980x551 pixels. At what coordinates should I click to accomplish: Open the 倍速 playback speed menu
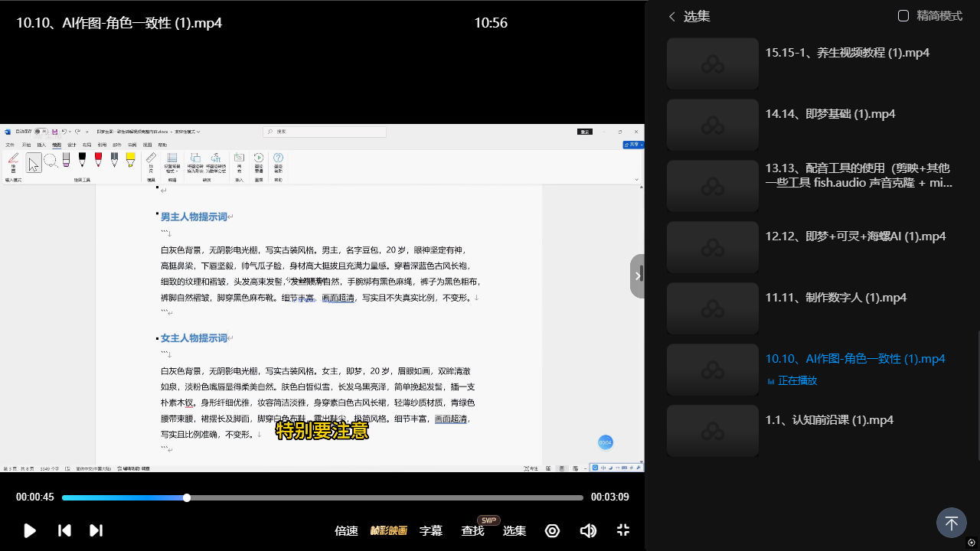point(346,530)
